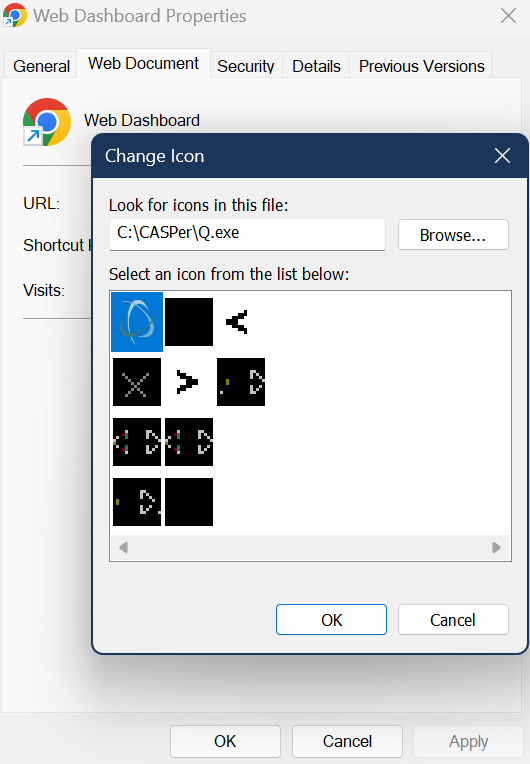Switch to the General tab
The width and height of the screenshot is (530, 764).
(41, 66)
